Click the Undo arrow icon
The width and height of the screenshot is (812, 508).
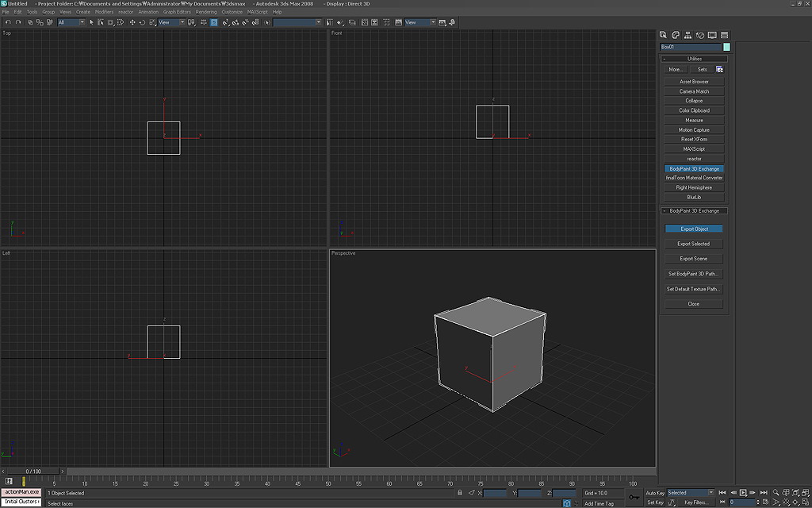point(8,22)
